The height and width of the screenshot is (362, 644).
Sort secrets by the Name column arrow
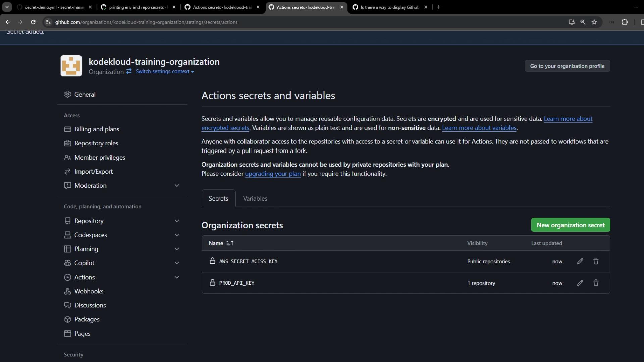pyautogui.click(x=230, y=243)
